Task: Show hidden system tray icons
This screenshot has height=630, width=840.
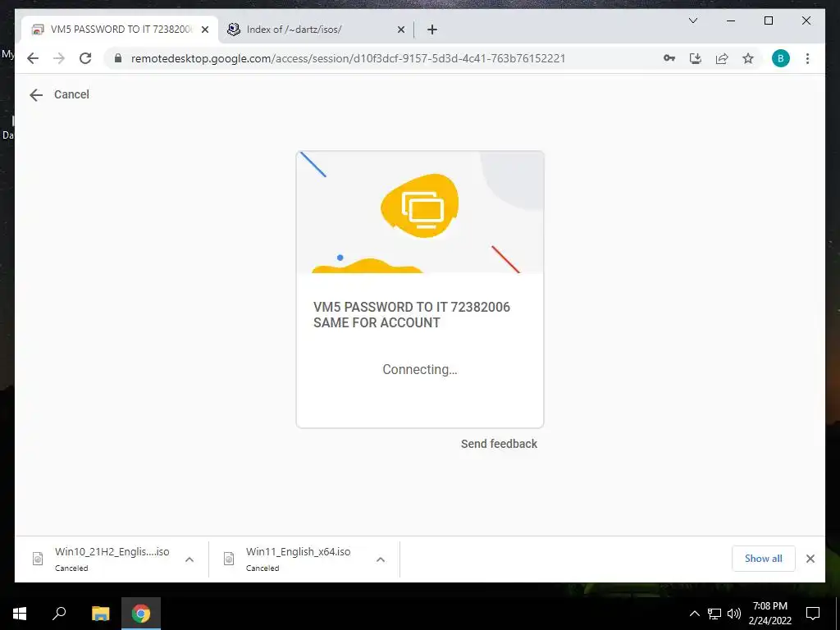Action: 694,614
